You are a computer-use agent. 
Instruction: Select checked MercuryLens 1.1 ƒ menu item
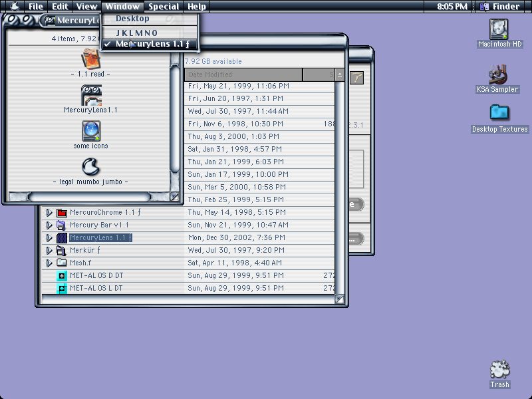(x=150, y=44)
